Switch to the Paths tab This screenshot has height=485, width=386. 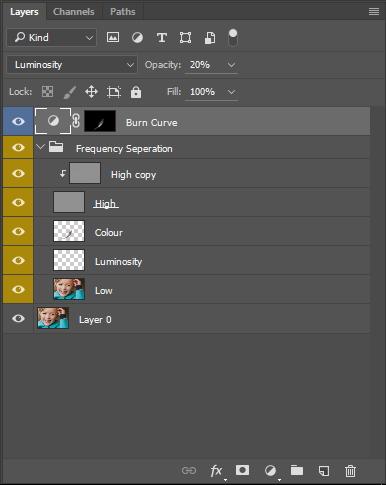click(123, 12)
